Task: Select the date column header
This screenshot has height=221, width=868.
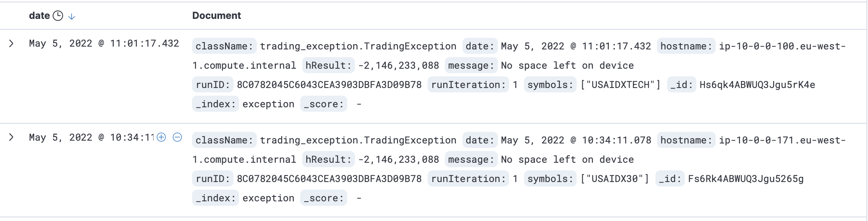Action: 39,16
